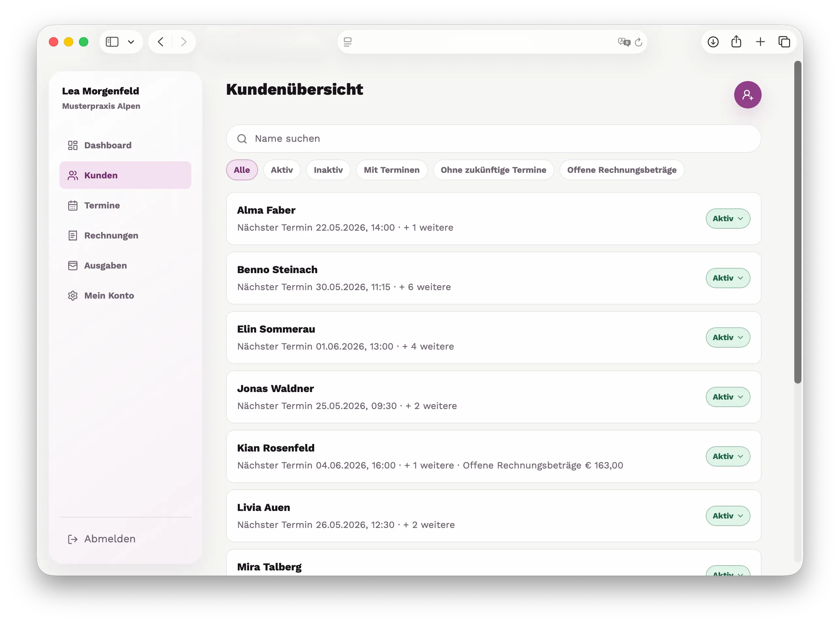
Task: Click the Ausgaben wallet icon
Action: coord(73,266)
